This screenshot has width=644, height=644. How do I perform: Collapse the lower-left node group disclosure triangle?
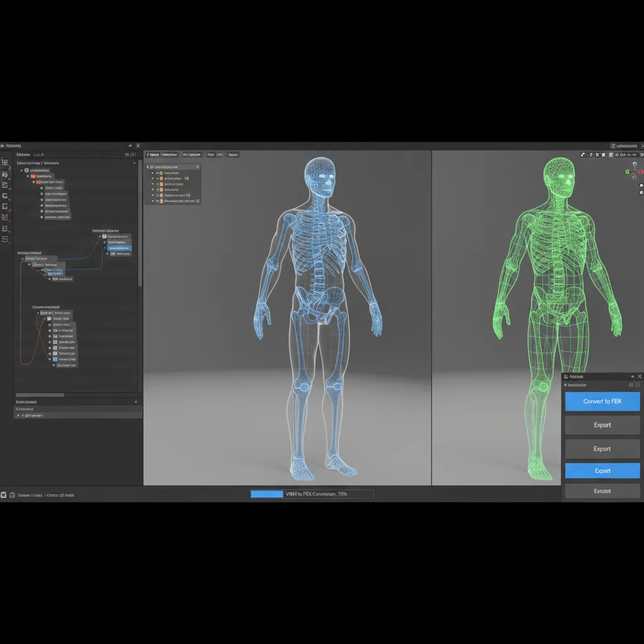(x=38, y=313)
